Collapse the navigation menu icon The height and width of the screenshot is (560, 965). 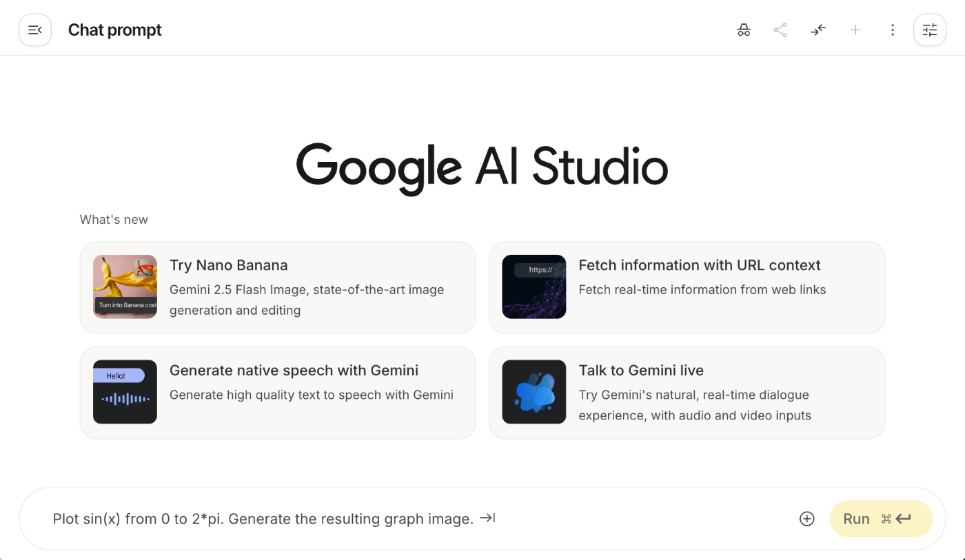coord(35,30)
